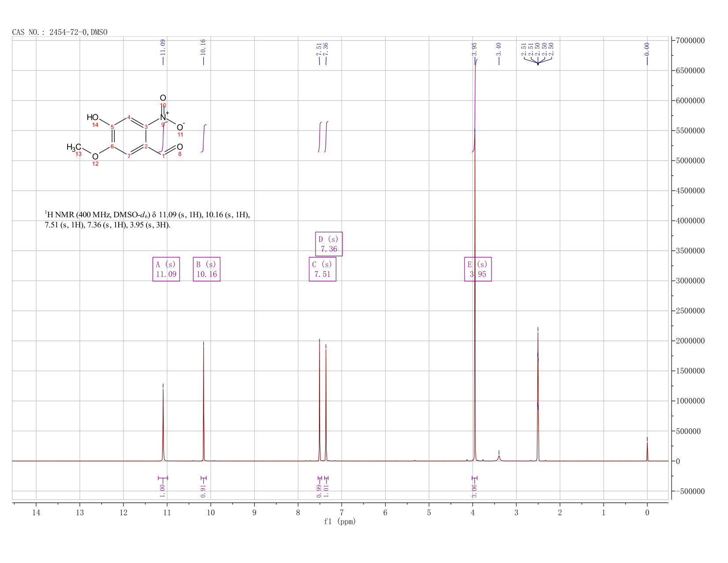Click the aldehyde O atom numbered 8
This screenshot has width=728, height=563.
tap(180, 147)
